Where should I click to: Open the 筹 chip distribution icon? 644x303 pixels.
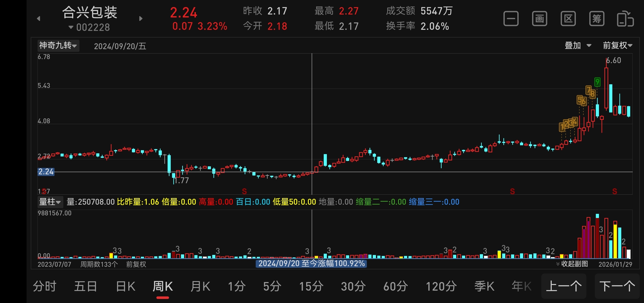(597, 19)
